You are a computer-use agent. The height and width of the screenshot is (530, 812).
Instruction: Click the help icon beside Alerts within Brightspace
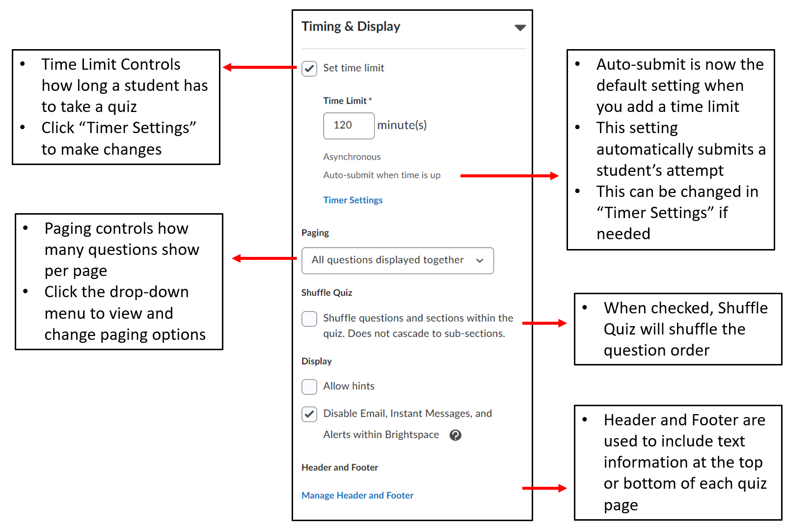point(456,435)
